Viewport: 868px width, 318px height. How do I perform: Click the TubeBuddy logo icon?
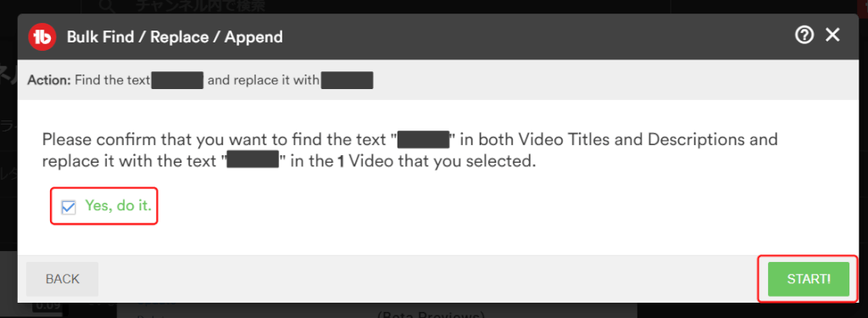point(42,37)
